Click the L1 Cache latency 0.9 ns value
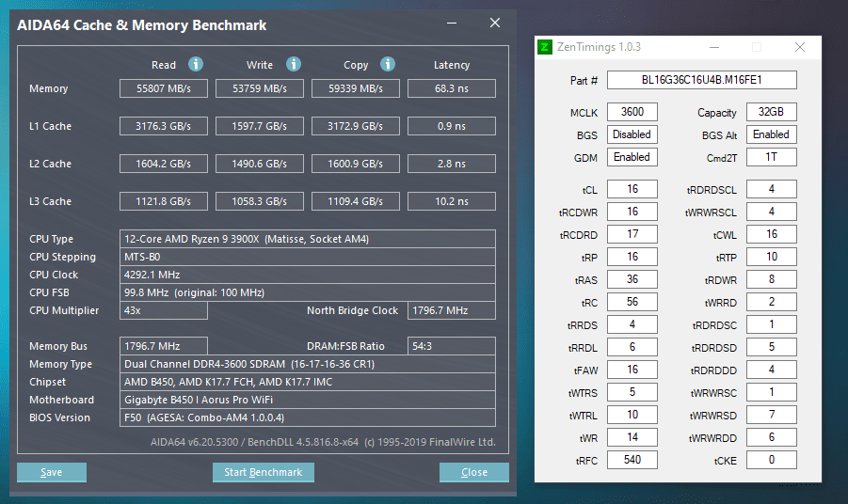This screenshot has width=848, height=504. pyautogui.click(x=452, y=126)
